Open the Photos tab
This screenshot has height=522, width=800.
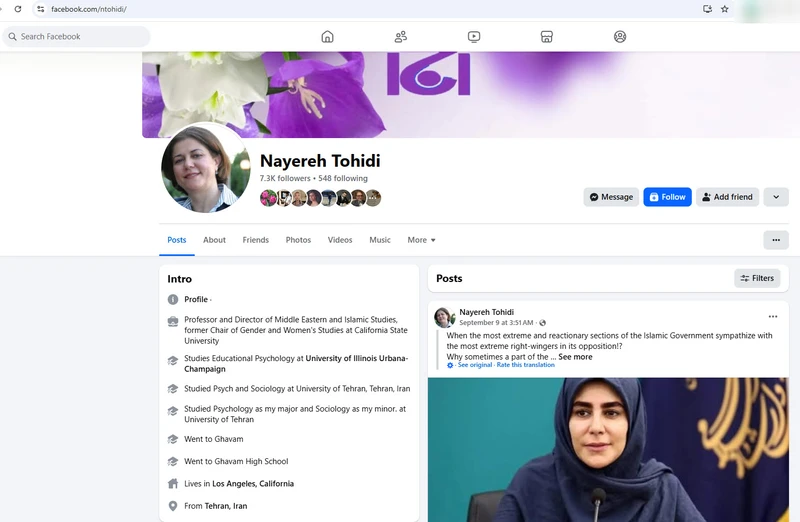(298, 240)
